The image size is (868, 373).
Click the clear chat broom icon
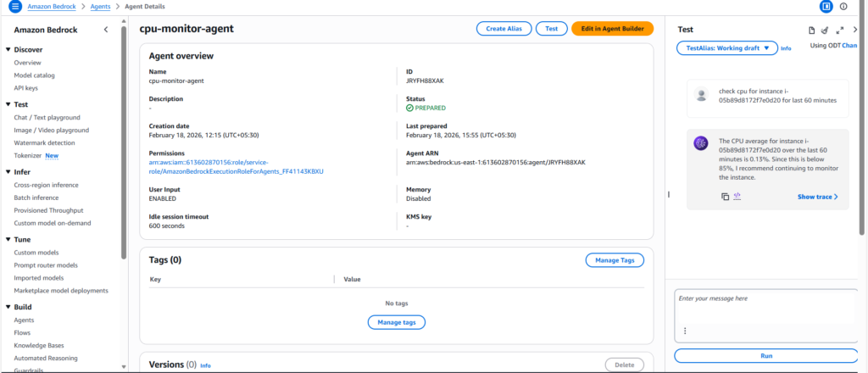[x=824, y=30]
